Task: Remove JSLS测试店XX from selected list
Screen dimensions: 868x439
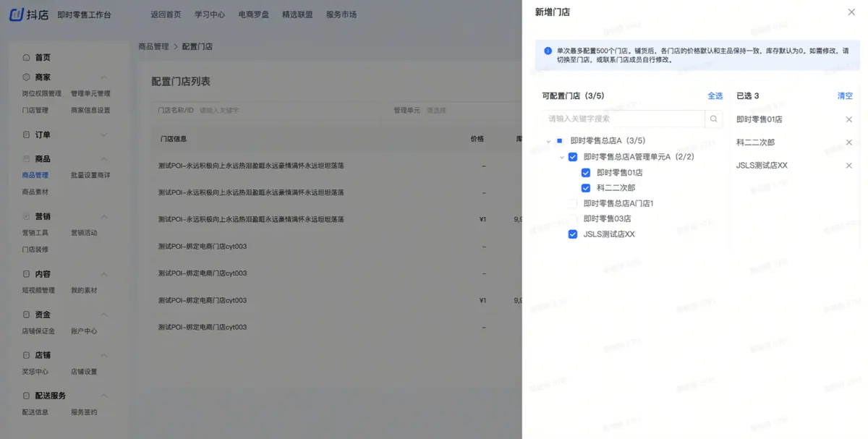Action: click(849, 166)
